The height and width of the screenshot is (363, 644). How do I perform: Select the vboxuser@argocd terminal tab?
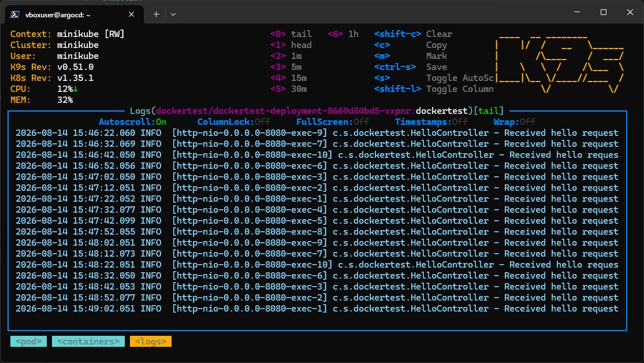(75, 15)
